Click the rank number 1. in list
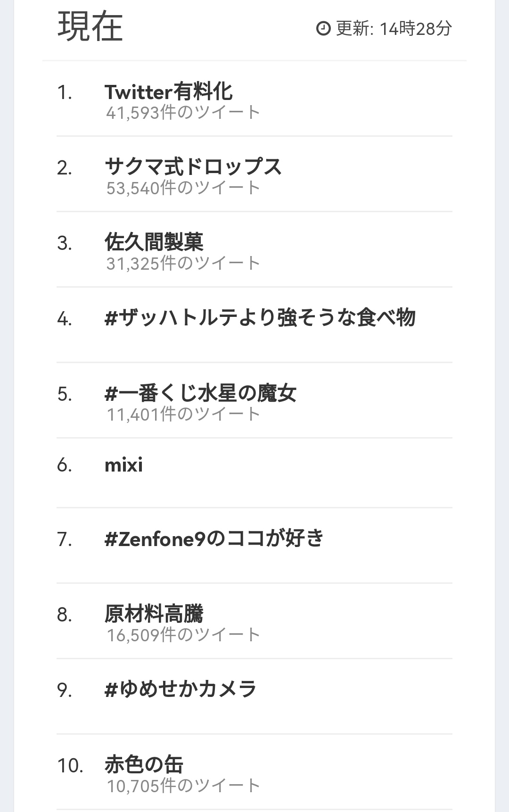This screenshot has height=812, width=509. [65, 92]
